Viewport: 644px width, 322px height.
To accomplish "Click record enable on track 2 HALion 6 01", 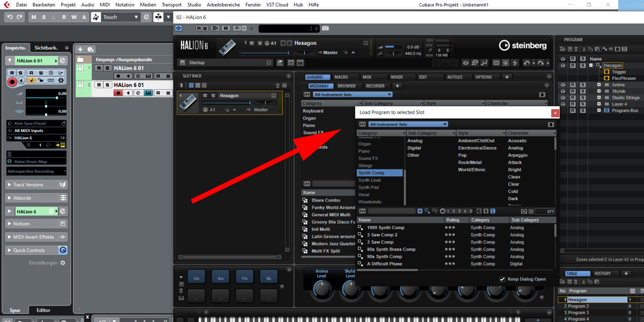I will pyautogui.click(x=119, y=93).
